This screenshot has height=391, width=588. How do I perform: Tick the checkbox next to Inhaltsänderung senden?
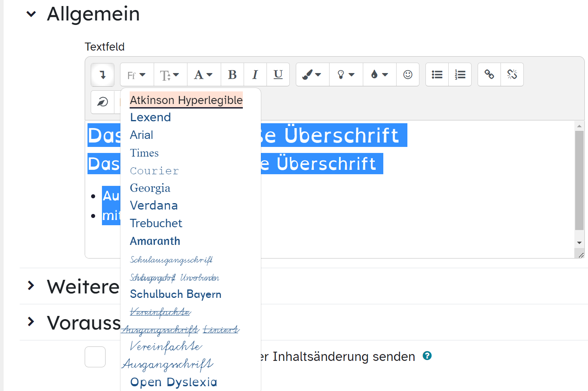(95, 357)
